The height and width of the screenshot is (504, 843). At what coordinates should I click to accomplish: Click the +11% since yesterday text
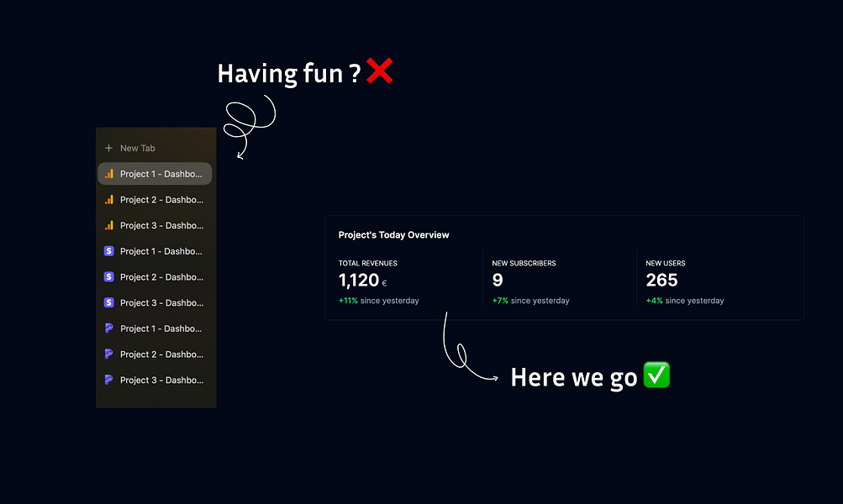coord(378,300)
